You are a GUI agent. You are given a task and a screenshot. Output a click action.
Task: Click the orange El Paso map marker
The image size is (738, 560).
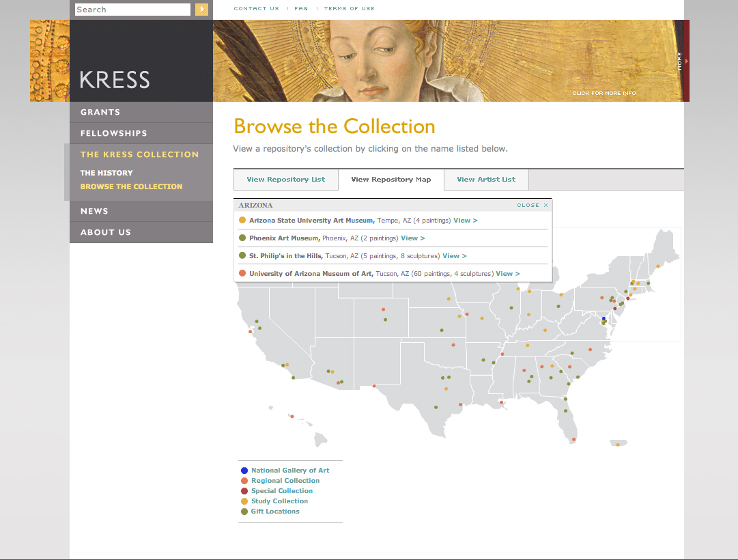pos(374,387)
